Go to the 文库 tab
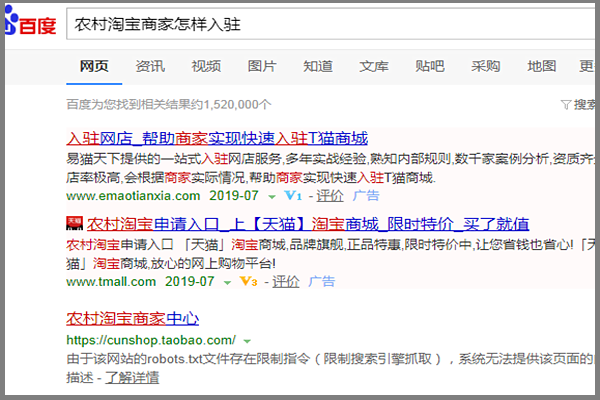 coord(373,66)
